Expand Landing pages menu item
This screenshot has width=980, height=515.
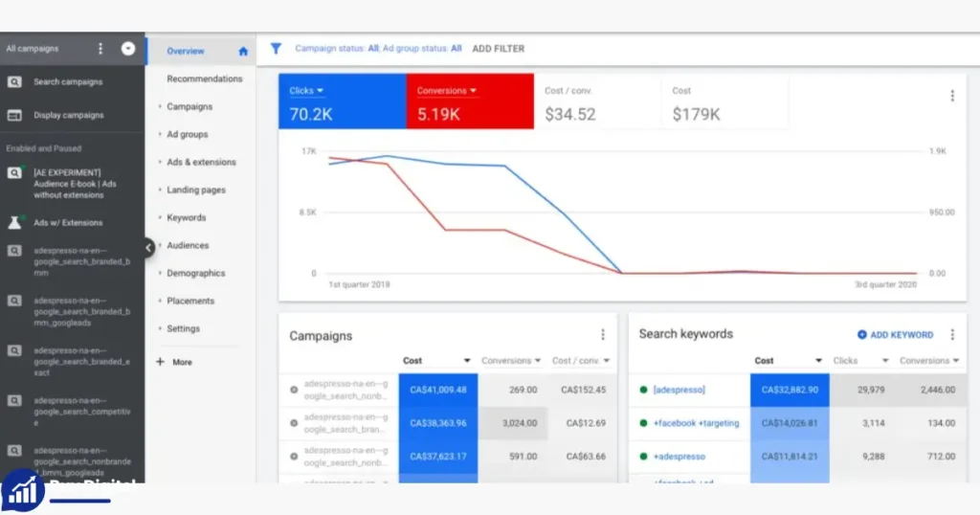click(x=195, y=190)
